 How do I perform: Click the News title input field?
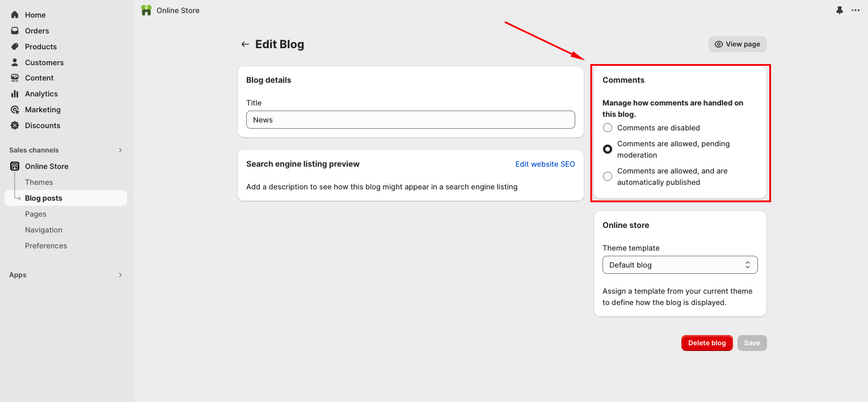click(410, 120)
